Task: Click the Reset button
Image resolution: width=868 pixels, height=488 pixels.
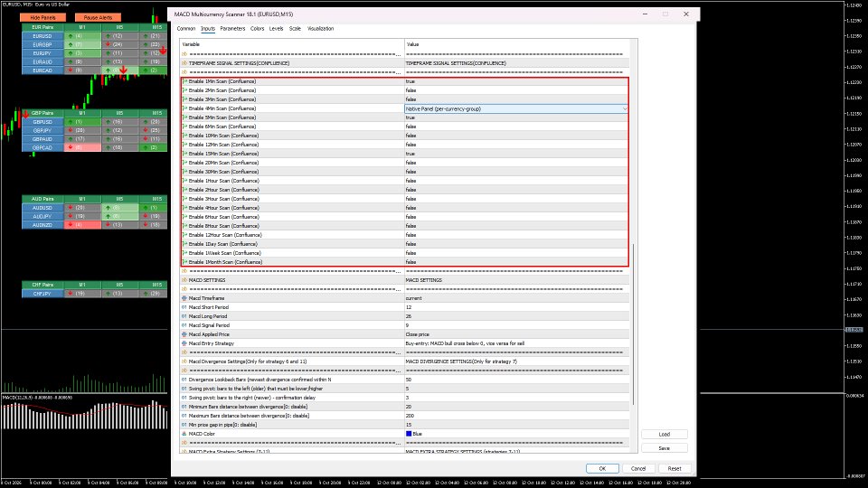Action: tap(675, 469)
